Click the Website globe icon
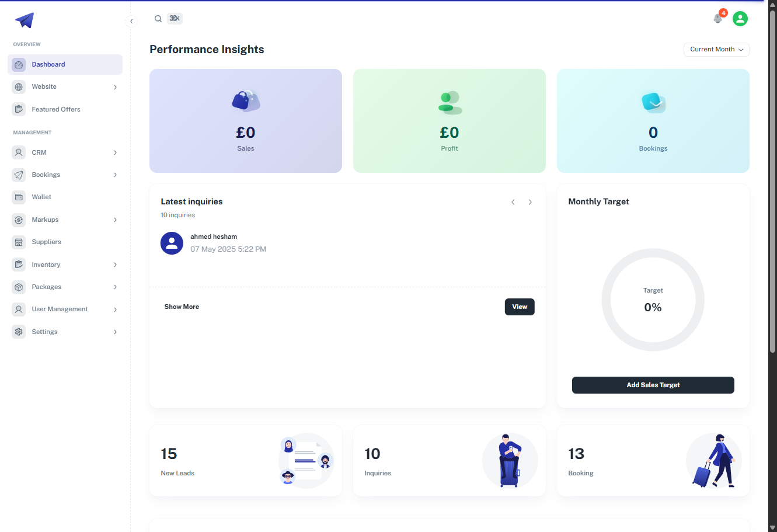 click(x=19, y=87)
